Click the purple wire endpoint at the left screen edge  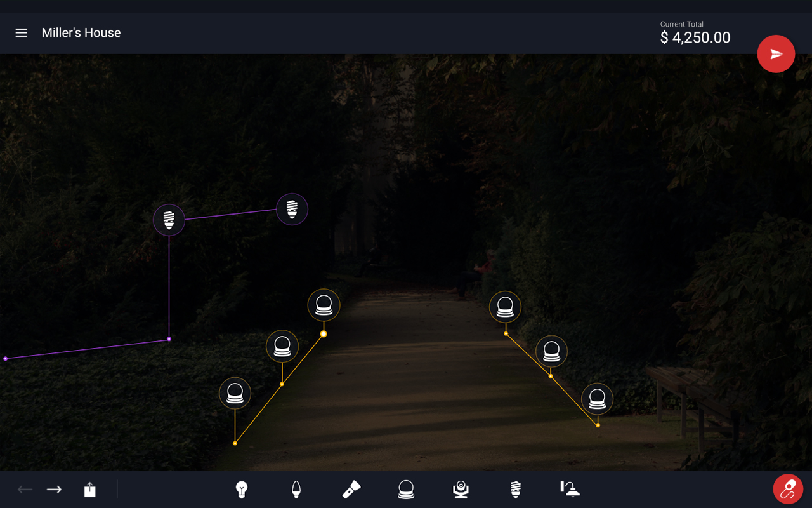tap(6, 359)
